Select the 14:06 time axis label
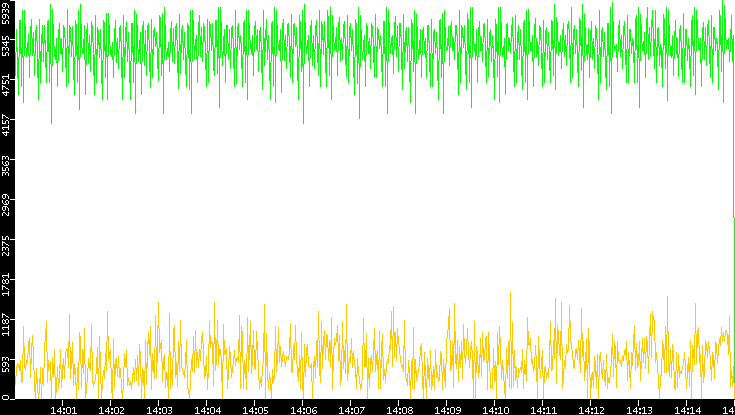This screenshot has width=735, height=415. 303,410
